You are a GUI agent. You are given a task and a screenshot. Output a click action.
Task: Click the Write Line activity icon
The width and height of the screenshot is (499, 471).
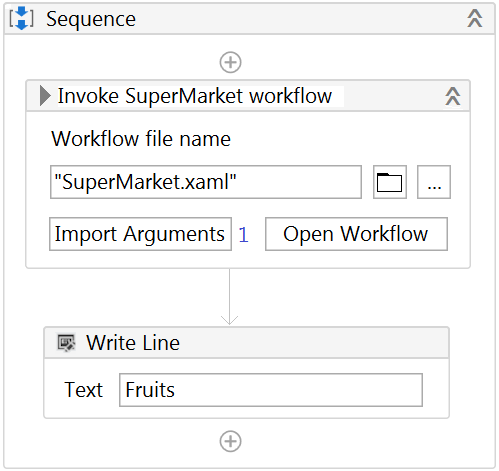[66, 343]
